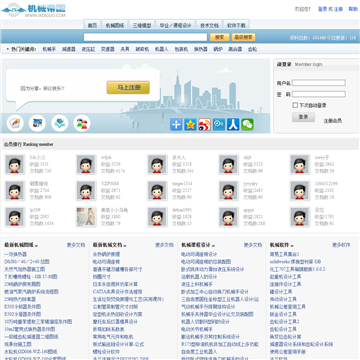Click the blue plus share icon
Viewport: 360px width, 360px height.
pos(176,124)
